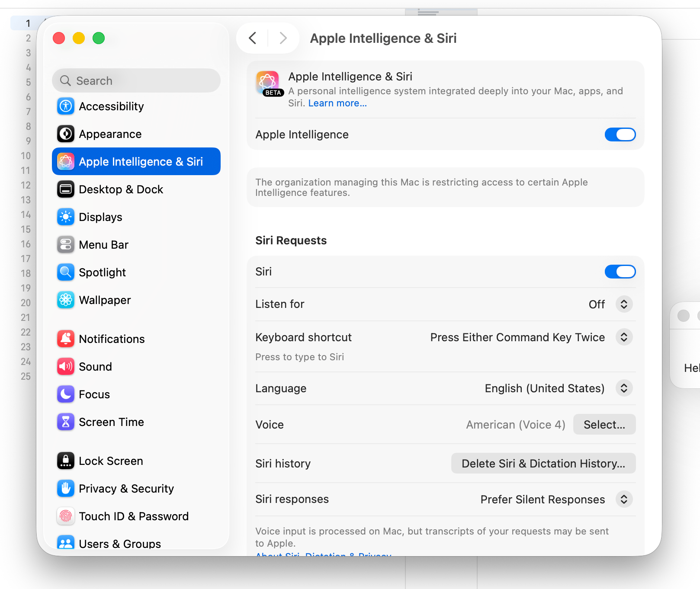Click the Focus moon icon

tap(66, 394)
